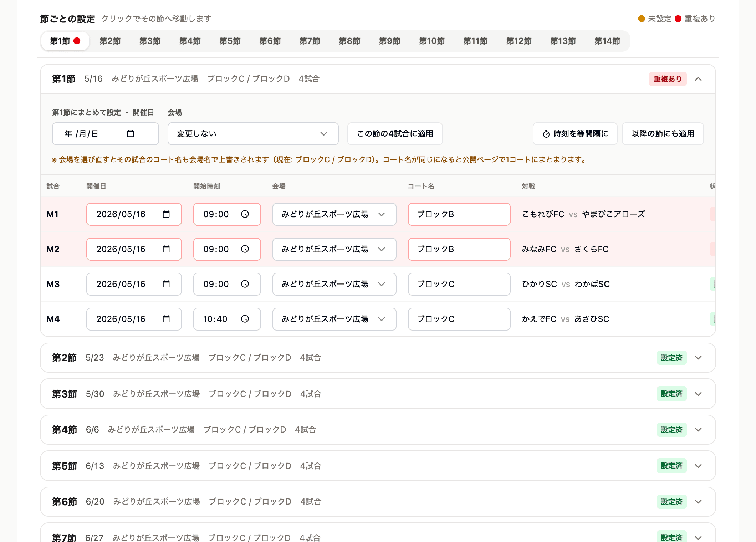Switch to the 第1節 tab
The width and height of the screenshot is (756, 542).
(x=65, y=41)
